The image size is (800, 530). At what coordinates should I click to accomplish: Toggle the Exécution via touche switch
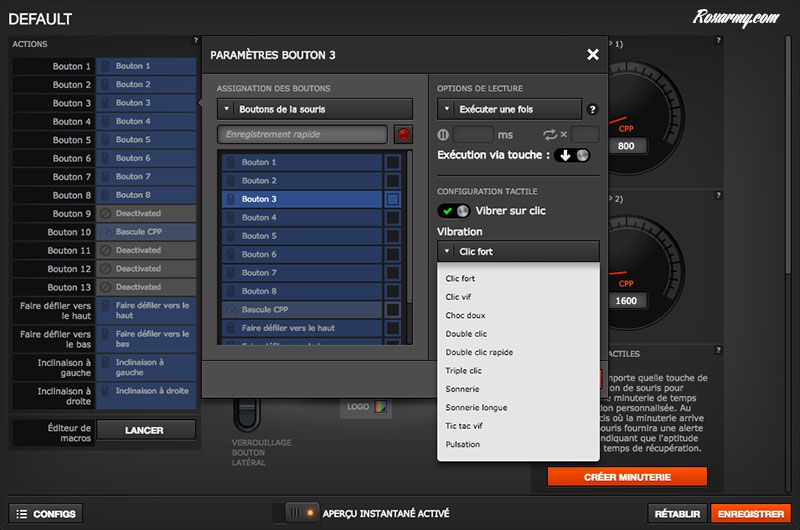coord(571,156)
